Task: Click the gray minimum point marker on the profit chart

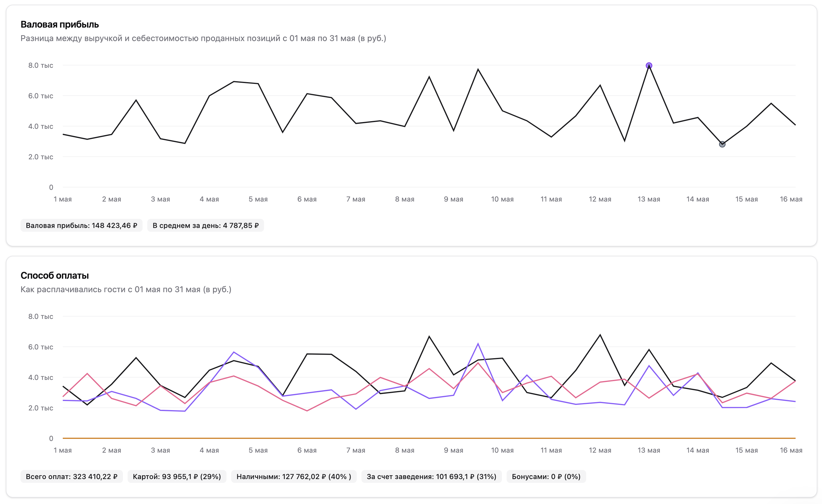Action: tap(722, 144)
